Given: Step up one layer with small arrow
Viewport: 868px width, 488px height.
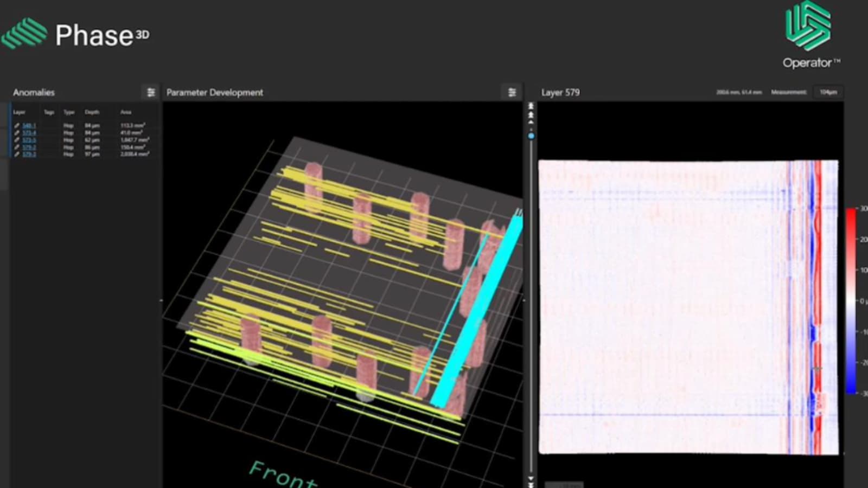Looking at the screenshot, I should 531,123.
